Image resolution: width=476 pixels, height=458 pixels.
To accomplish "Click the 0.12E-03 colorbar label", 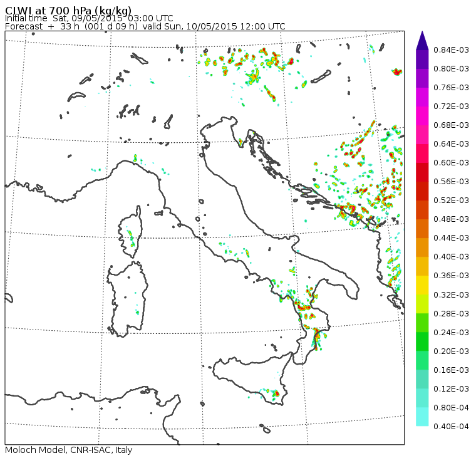I will [451, 389].
